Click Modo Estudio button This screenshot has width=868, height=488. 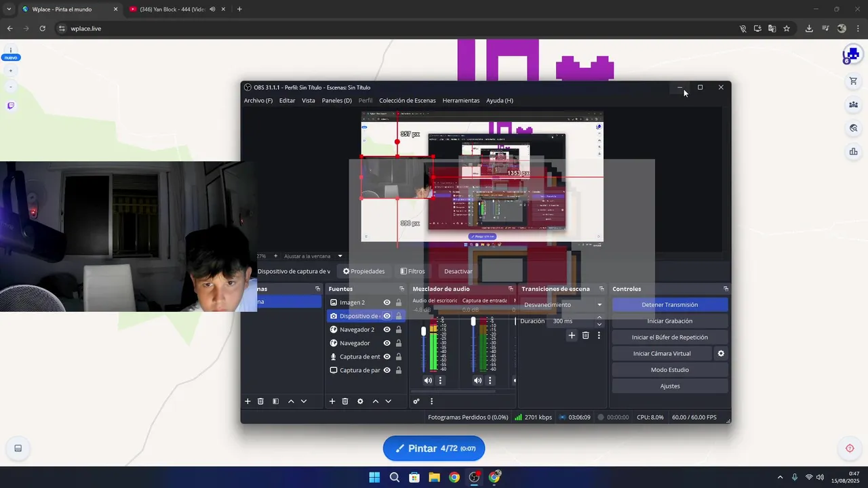point(670,370)
